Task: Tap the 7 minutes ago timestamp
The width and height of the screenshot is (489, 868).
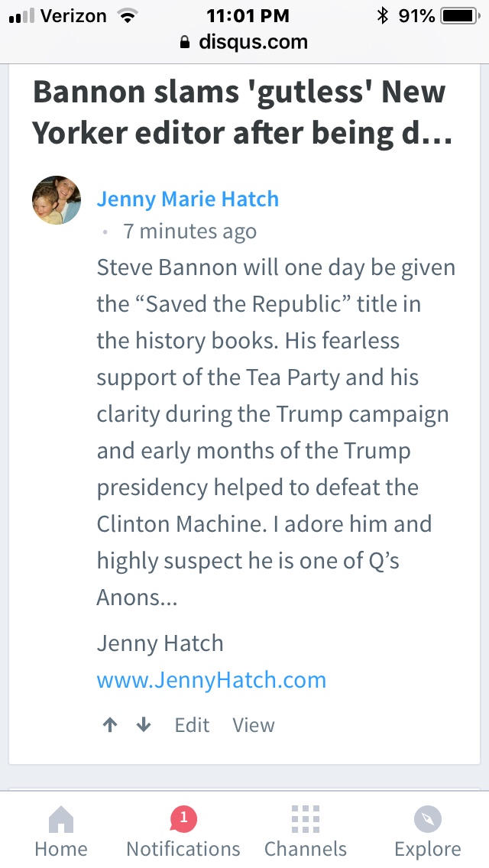Action: (189, 232)
